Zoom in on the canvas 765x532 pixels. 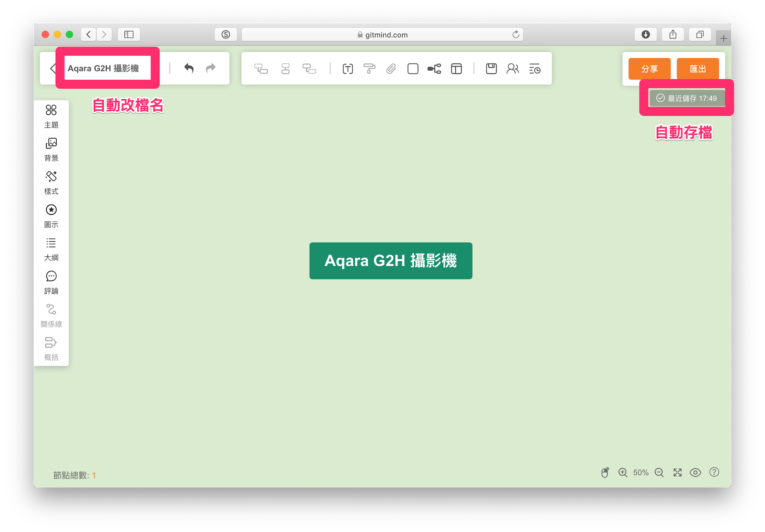pyautogui.click(x=623, y=473)
